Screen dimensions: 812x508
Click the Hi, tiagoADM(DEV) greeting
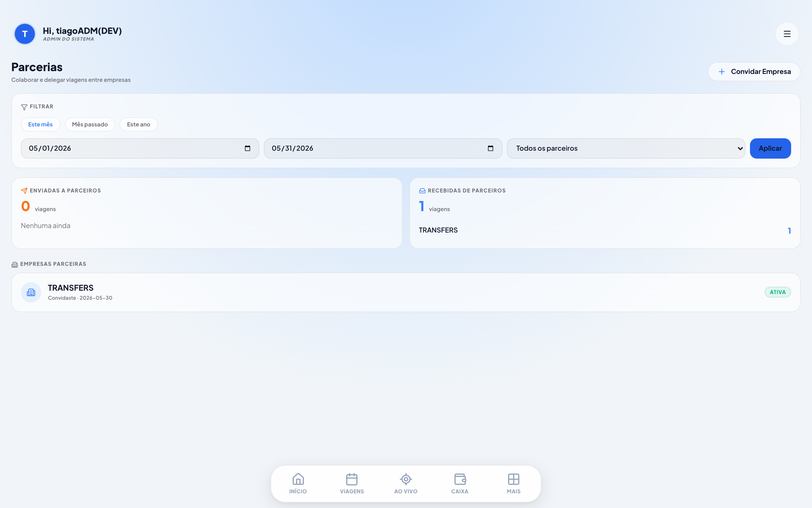pos(82,30)
